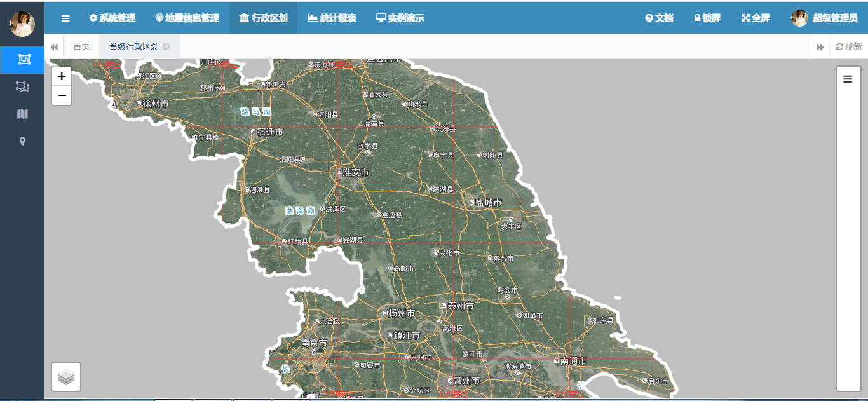Click 建湖县 label on map
This screenshot has width=868, height=401.
(443, 190)
